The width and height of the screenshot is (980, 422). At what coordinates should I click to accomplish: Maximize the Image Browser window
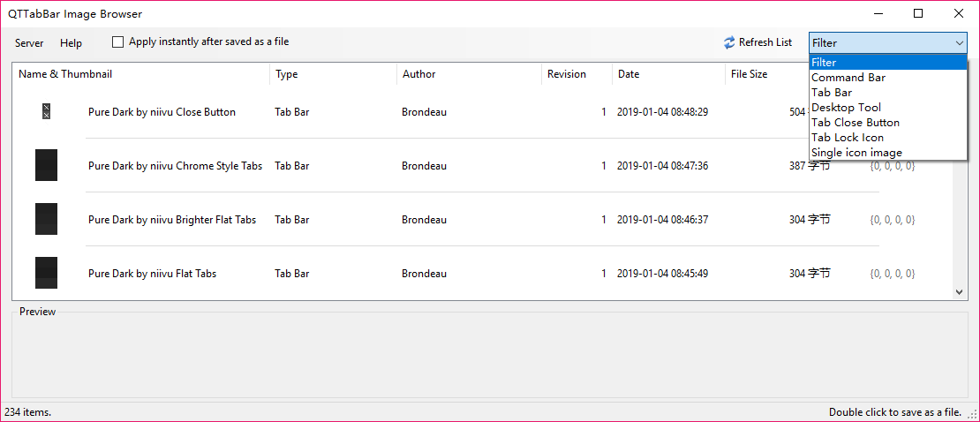tap(918, 13)
